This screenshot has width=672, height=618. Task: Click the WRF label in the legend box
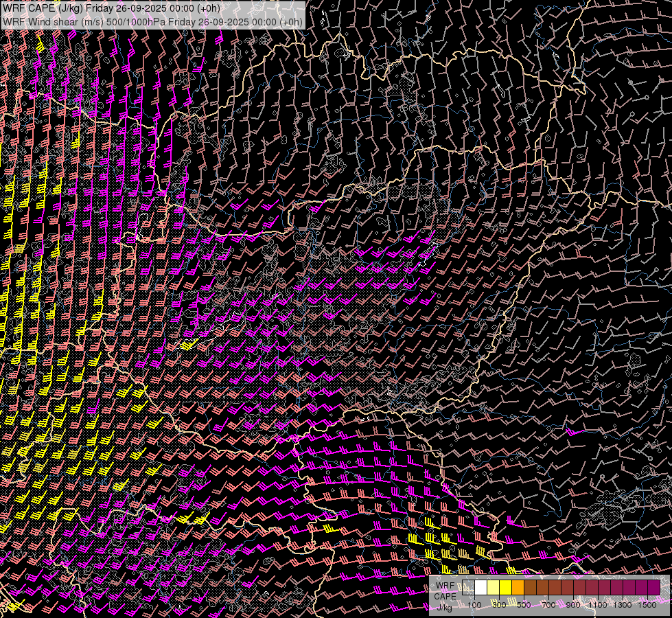tap(445, 586)
